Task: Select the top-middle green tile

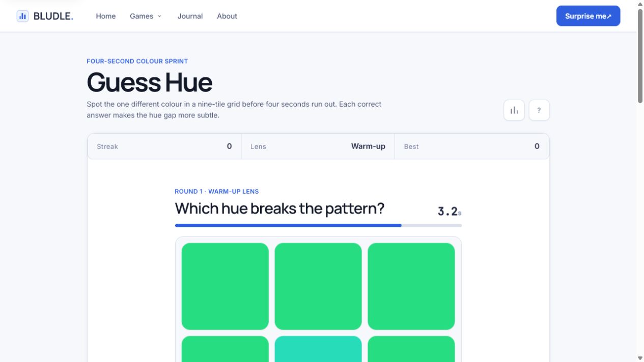Action: (x=318, y=286)
